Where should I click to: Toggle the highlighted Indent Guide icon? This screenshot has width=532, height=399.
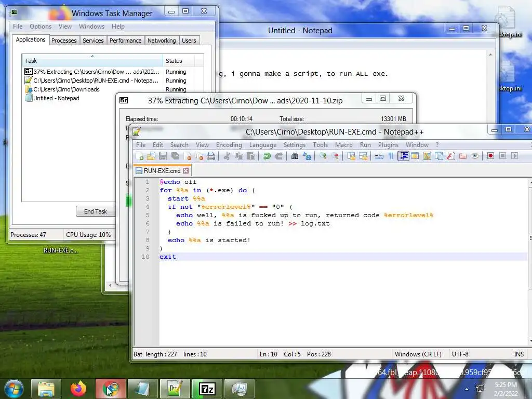click(x=403, y=156)
